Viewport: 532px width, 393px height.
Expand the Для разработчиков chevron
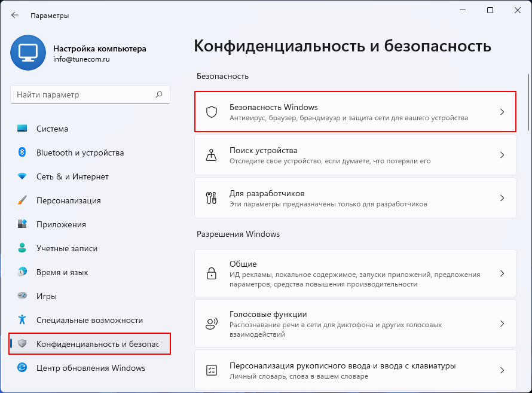[502, 198]
